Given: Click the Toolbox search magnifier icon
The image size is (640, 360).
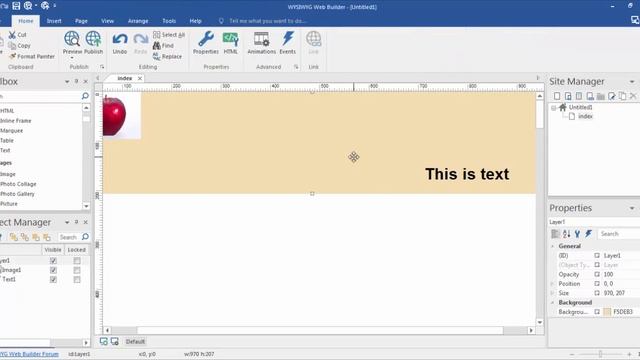Looking at the screenshot, I should 85,96.
